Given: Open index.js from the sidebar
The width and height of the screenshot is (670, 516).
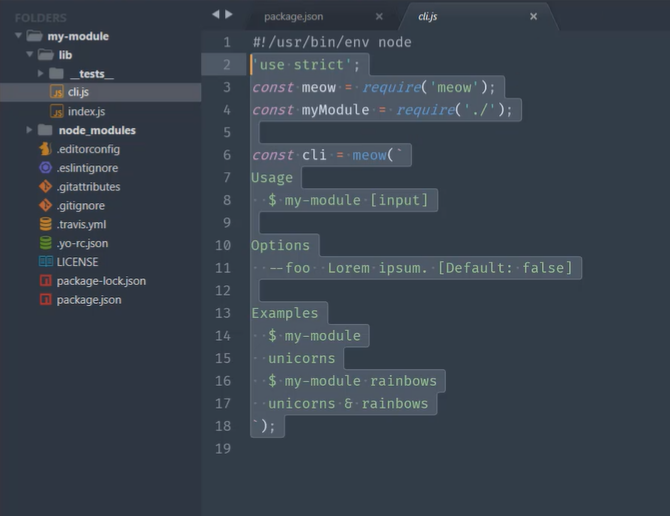Looking at the screenshot, I should pos(86,111).
